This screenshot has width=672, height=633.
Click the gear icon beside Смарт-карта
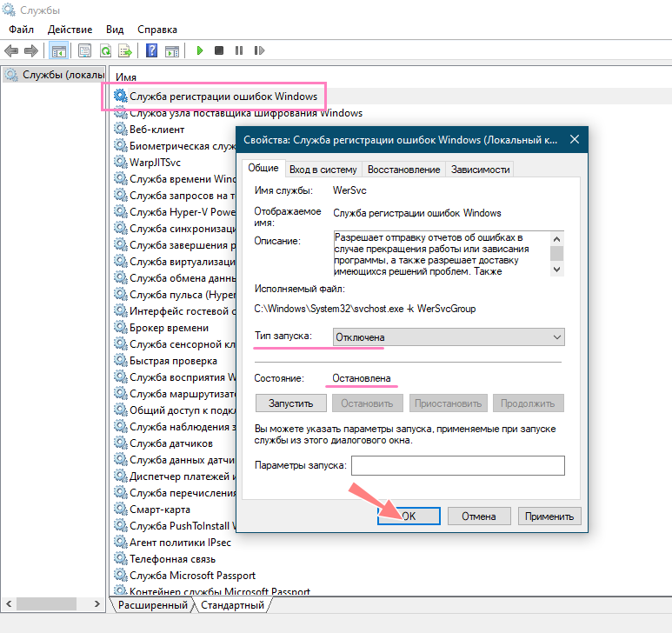(121, 509)
